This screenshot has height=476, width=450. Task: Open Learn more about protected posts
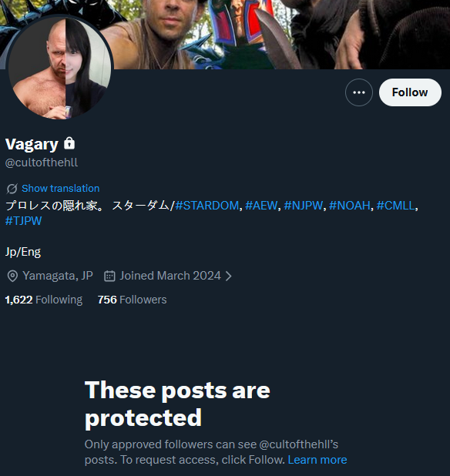pyautogui.click(x=317, y=460)
